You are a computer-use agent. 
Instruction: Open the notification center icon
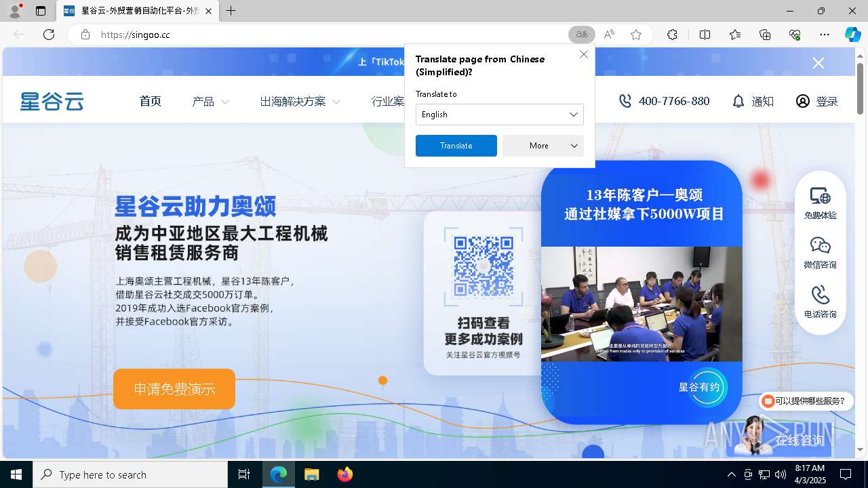click(846, 474)
